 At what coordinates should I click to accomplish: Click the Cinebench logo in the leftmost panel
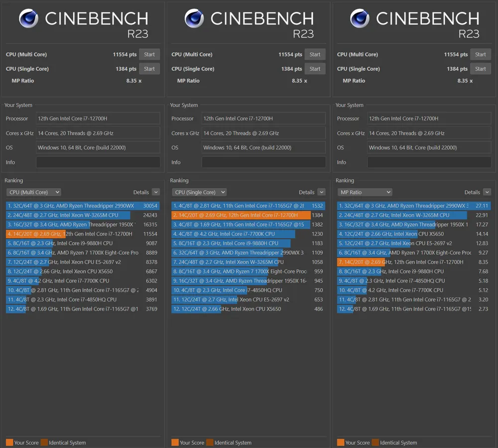point(29,19)
